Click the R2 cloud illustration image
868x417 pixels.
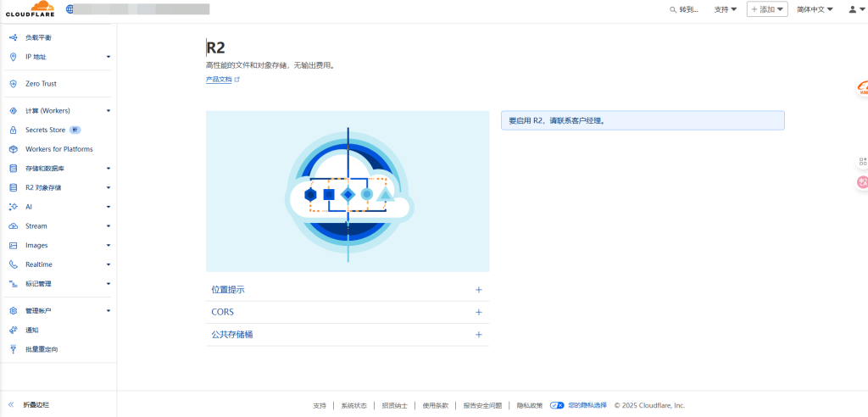[348, 192]
